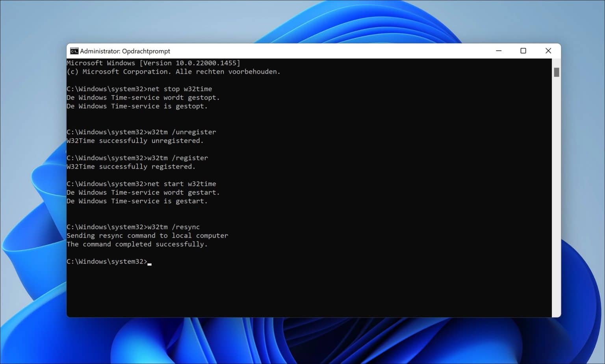Click the 'net start w32time' command line

click(181, 184)
